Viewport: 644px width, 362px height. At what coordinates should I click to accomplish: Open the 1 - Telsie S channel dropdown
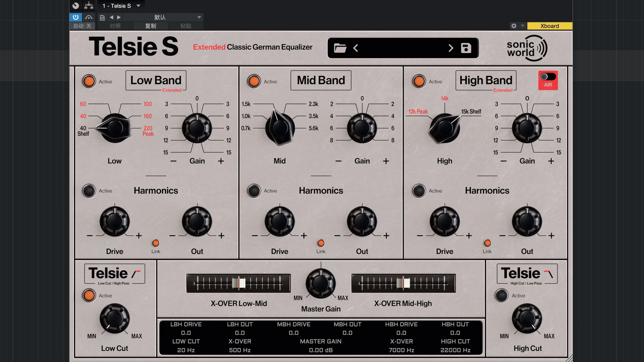point(121,5)
